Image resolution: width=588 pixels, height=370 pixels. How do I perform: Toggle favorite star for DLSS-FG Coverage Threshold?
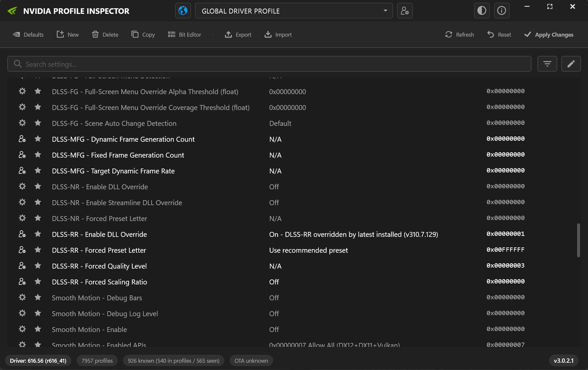point(38,107)
